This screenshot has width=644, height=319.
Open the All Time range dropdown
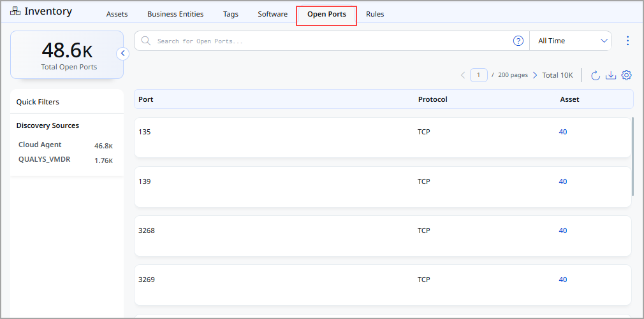click(x=571, y=41)
